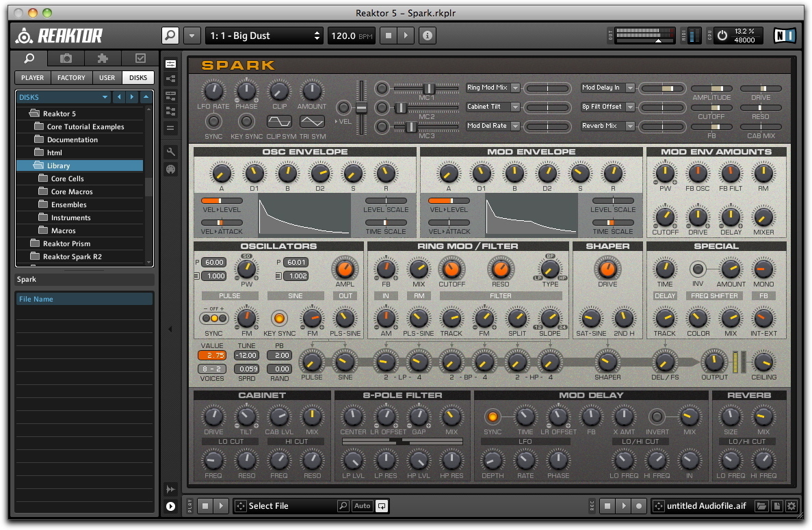This screenshot has height=530, width=812.
Task: Stop the global clock in header
Action: pos(389,36)
